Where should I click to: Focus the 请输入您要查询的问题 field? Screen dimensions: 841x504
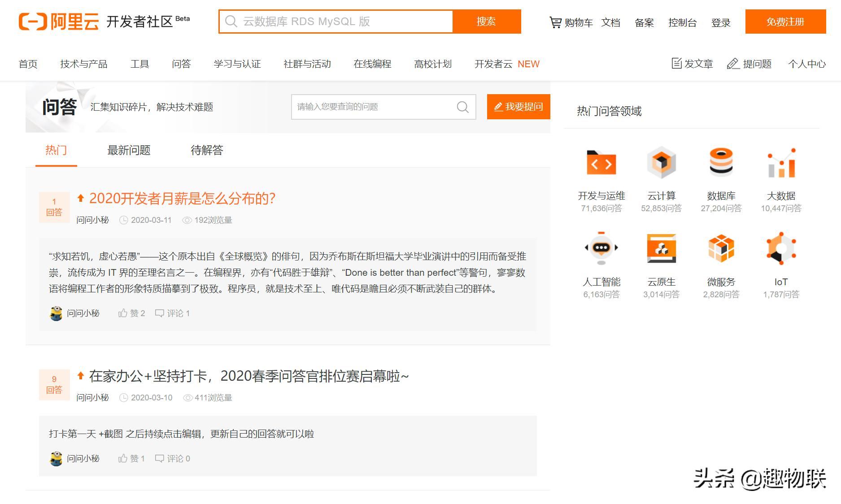tap(383, 107)
